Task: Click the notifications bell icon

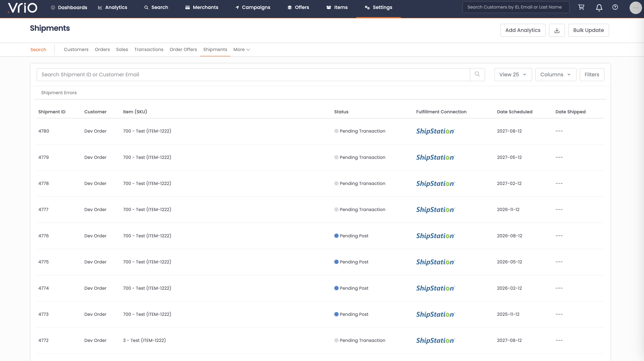Action: pos(599,7)
